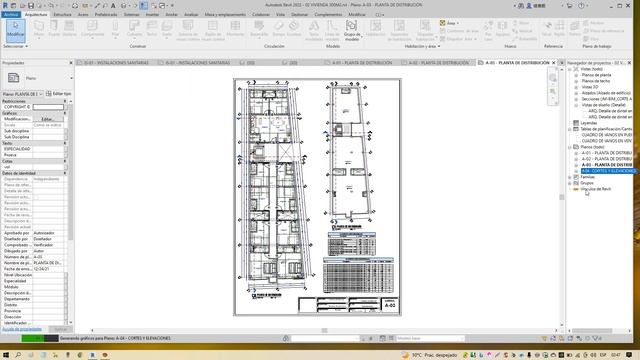
Task: Click the Rampa tool
Action: (x=278, y=30)
